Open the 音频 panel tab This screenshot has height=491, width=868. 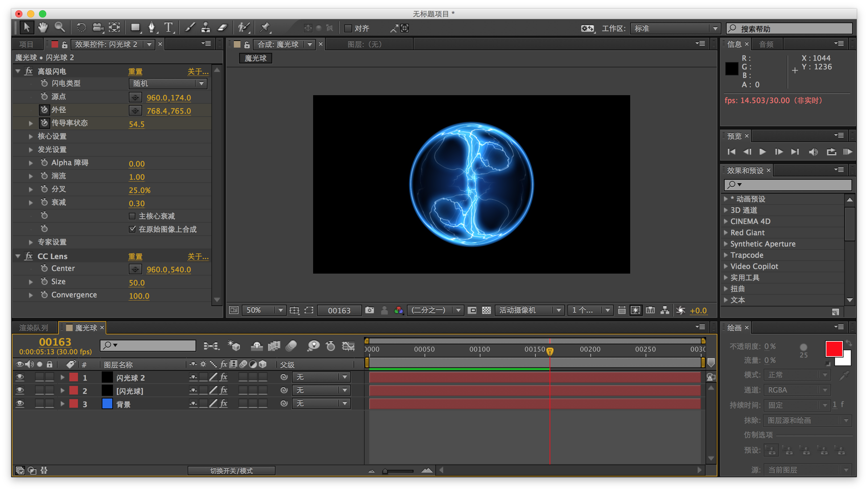tap(766, 44)
